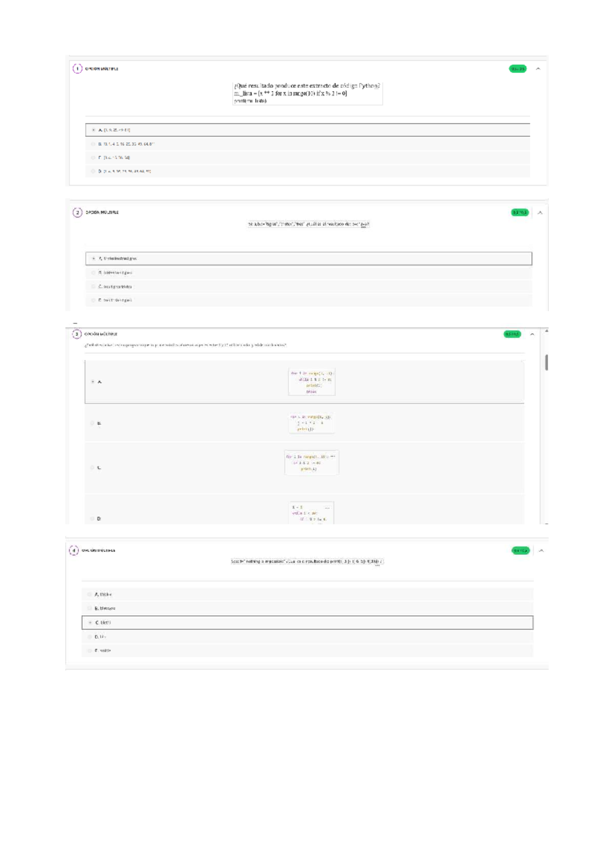Click the question 1 Python code prompt text
This screenshot has height=868, width=614.
(307, 93)
